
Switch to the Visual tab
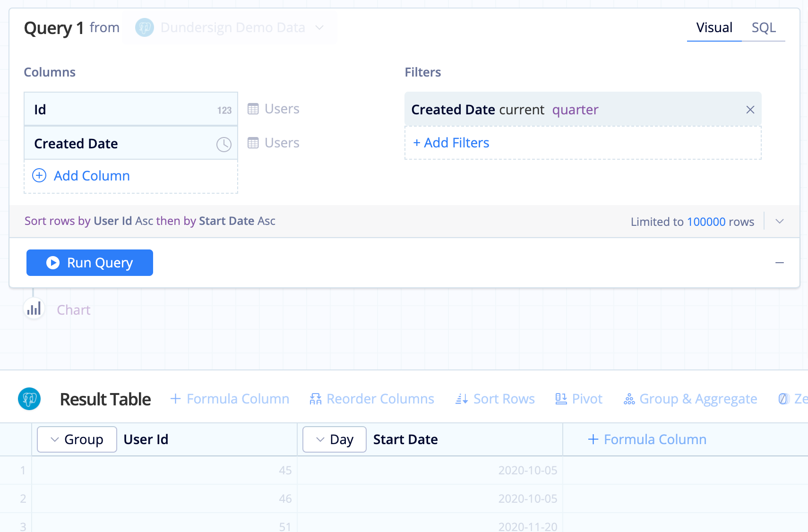pos(714,27)
